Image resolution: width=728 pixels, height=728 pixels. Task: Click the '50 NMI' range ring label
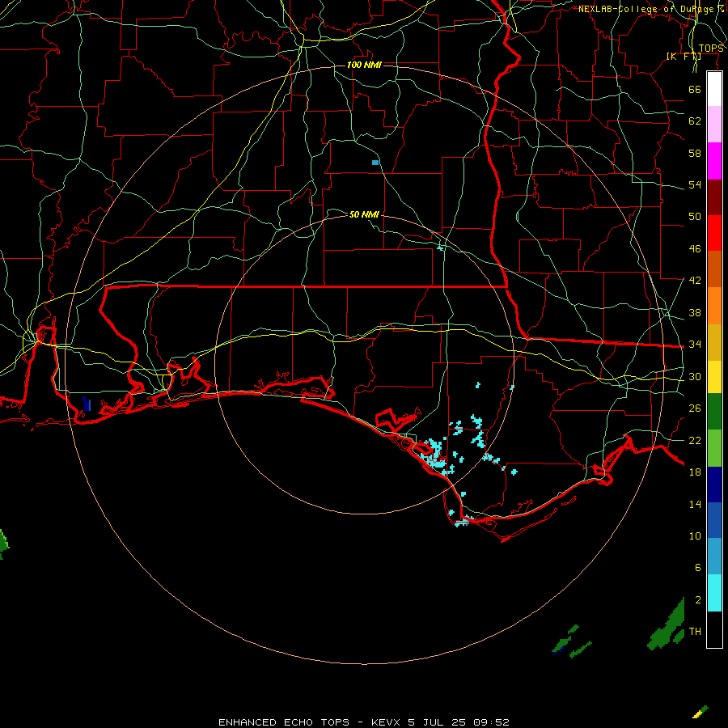(x=364, y=214)
